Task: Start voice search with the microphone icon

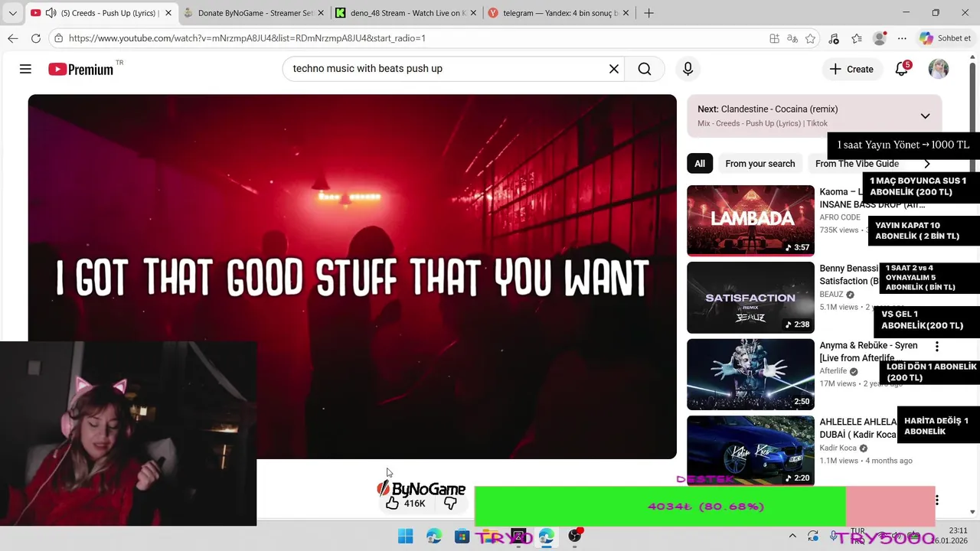Action: pos(688,69)
